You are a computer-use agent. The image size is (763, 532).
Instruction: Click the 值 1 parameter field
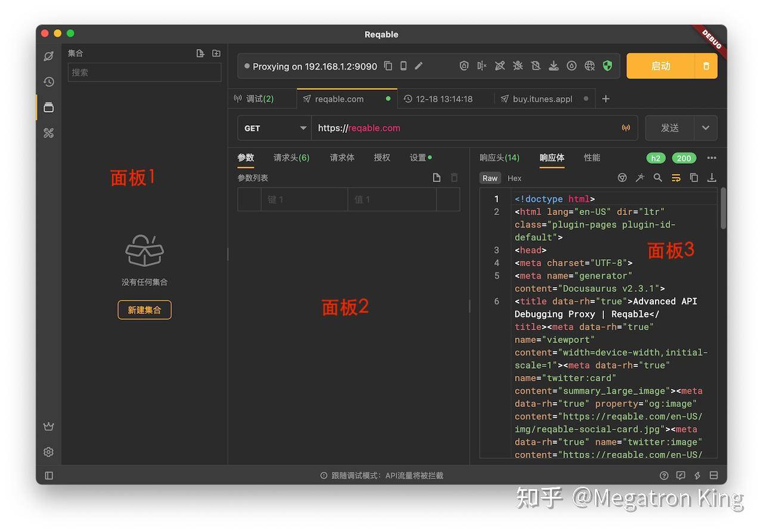[x=392, y=200]
